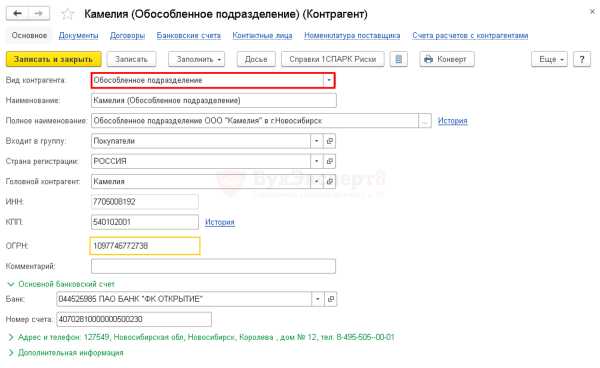Open the report icon button beside 1СПАРК Риски

coord(398,59)
